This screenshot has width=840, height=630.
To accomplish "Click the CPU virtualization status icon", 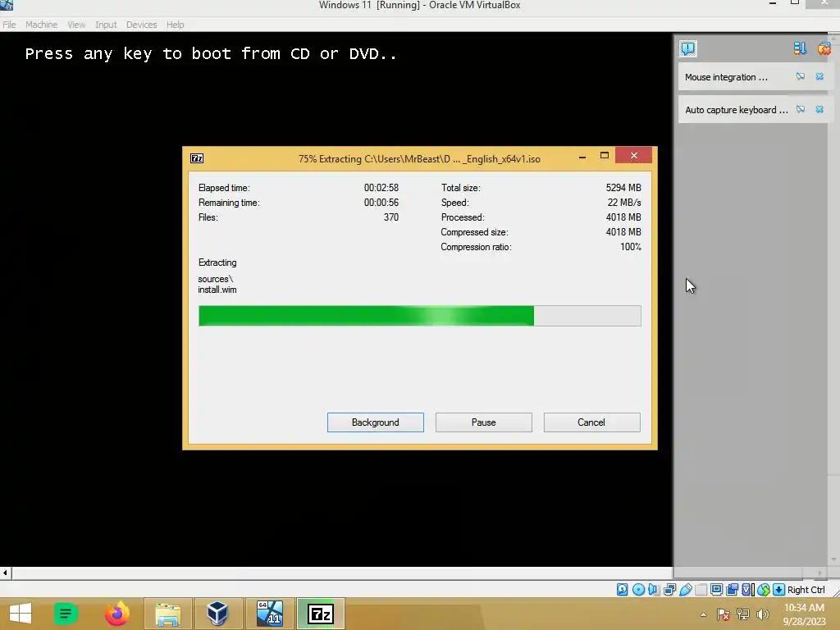I will [x=748, y=590].
